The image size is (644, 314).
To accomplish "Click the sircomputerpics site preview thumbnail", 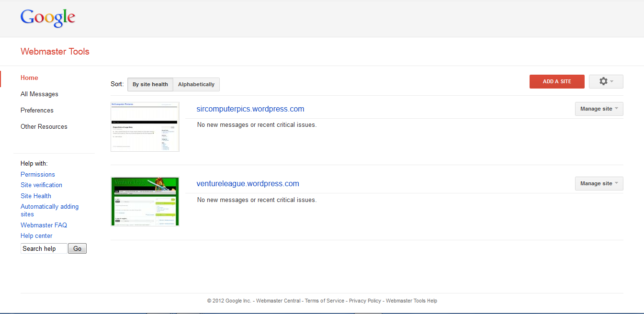I will tap(145, 126).
